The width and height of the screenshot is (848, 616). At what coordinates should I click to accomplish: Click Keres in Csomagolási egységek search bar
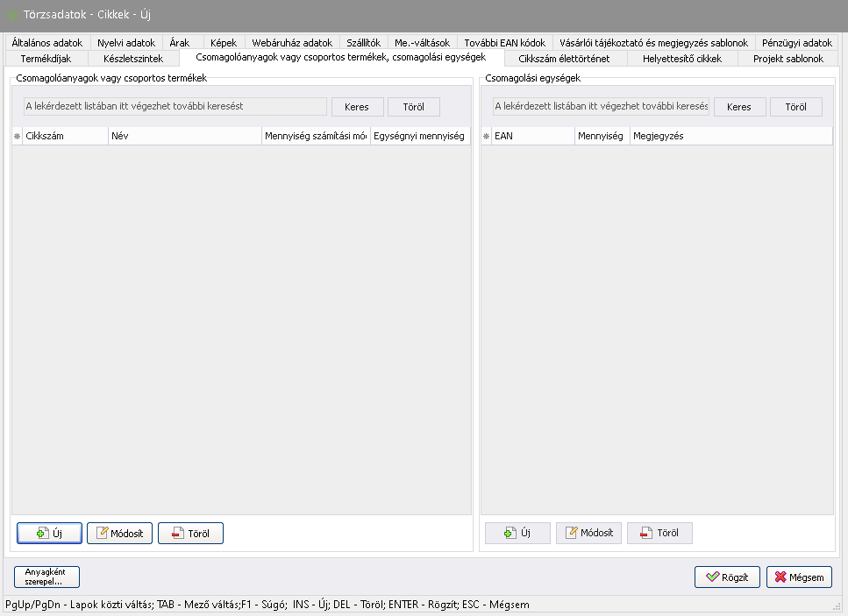point(739,107)
